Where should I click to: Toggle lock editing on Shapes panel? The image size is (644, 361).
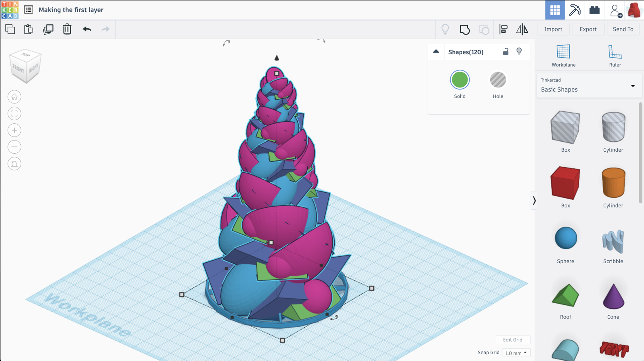click(506, 51)
